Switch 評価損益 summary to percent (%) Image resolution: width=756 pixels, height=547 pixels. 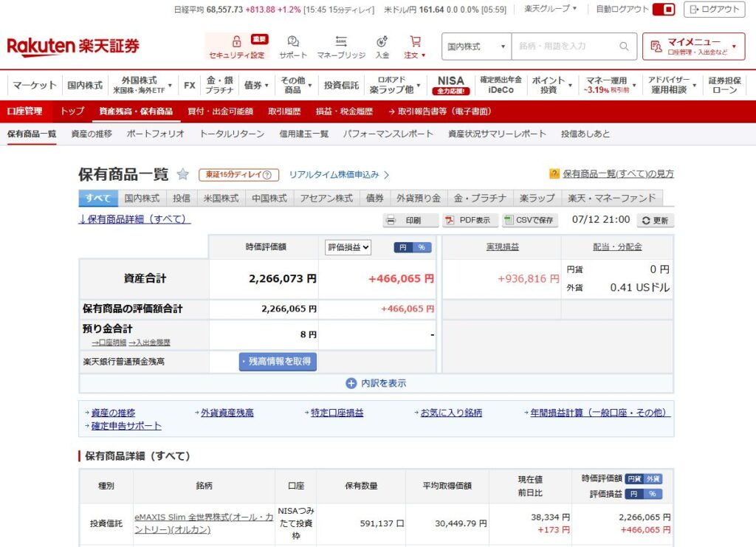tap(422, 247)
